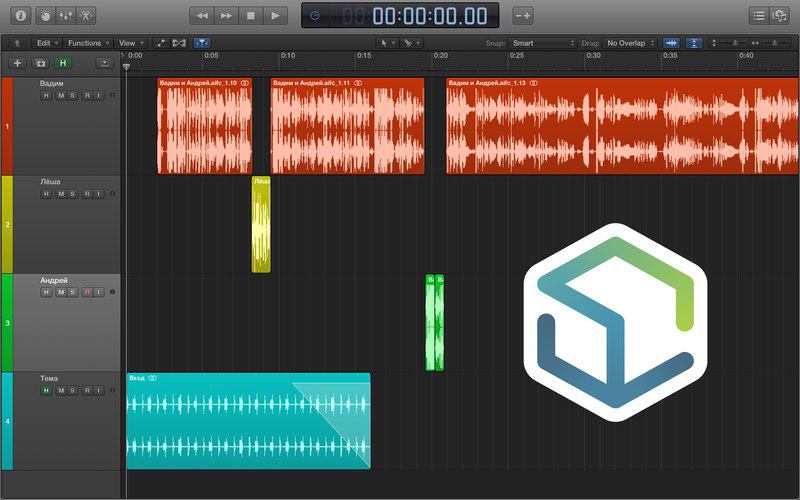Toggle the Catch playhead button

point(202,43)
